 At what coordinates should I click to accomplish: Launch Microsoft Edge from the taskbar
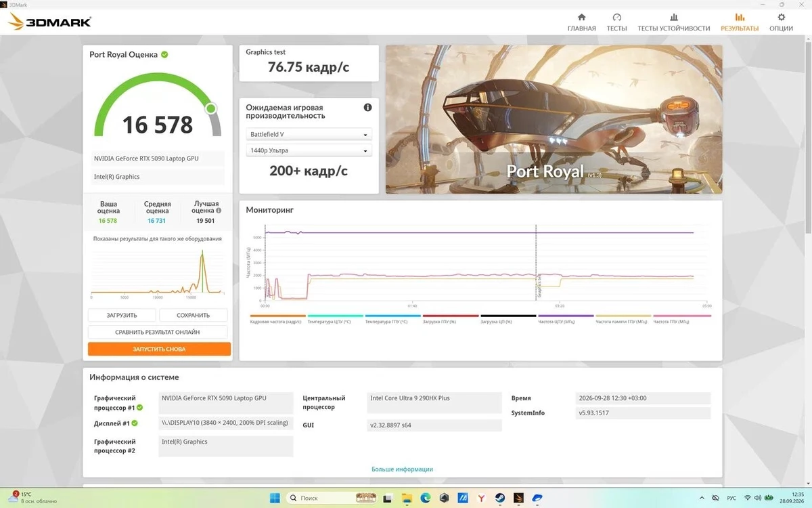coord(426,498)
